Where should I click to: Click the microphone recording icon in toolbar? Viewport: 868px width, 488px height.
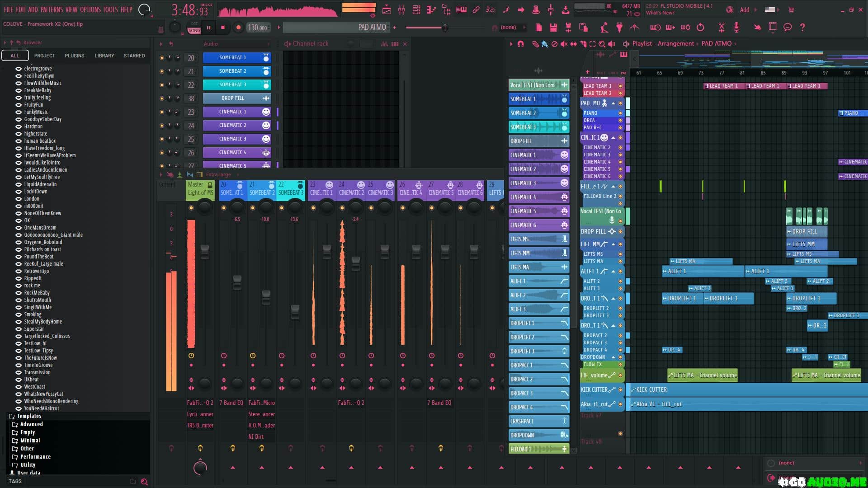[x=736, y=28]
